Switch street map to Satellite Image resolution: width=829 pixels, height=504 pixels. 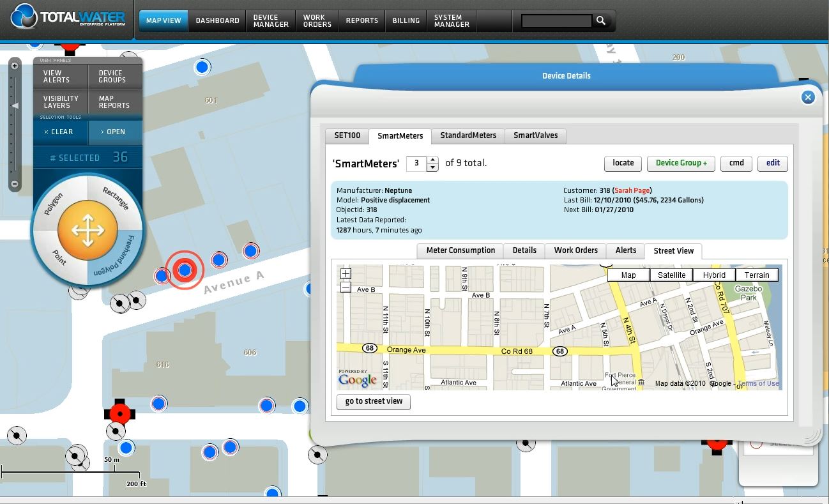(671, 275)
